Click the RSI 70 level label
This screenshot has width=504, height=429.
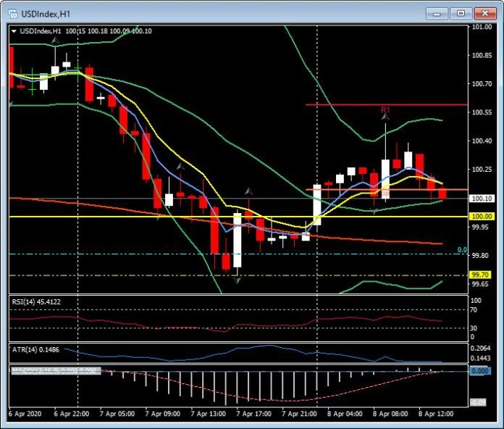(x=474, y=310)
